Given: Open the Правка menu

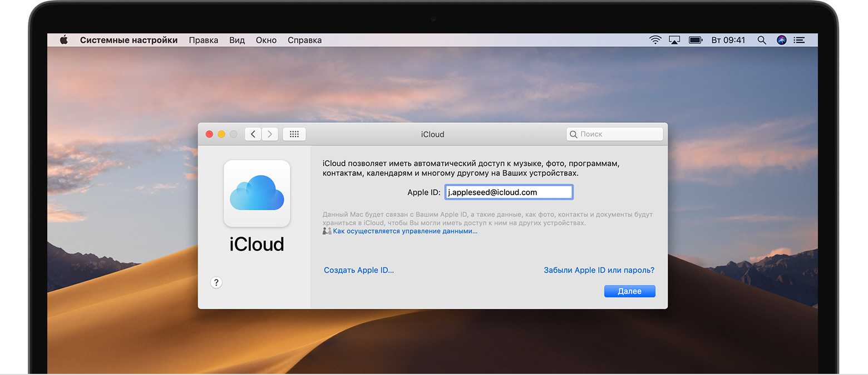Looking at the screenshot, I should 203,40.
